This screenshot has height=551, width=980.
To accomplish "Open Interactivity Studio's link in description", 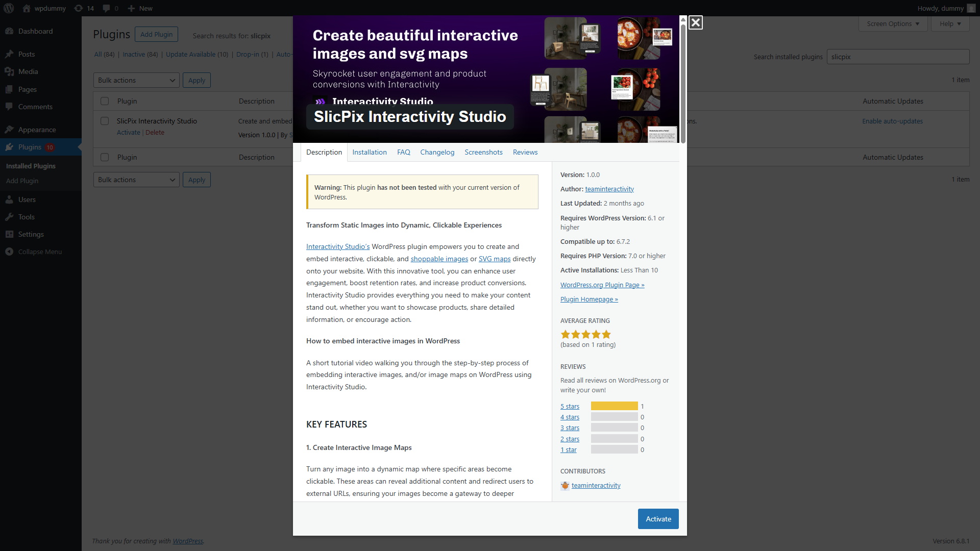I will [x=338, y=246].
